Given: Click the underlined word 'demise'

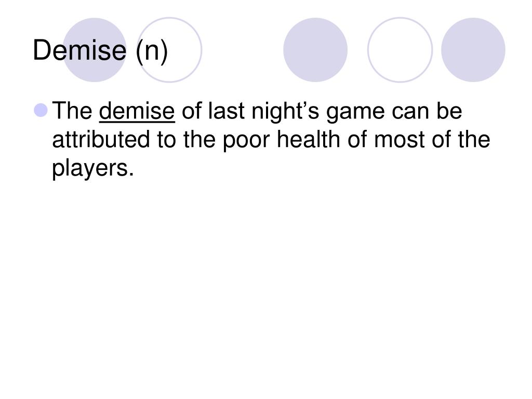Looking at the screenshot, I should tap(137, 111).
